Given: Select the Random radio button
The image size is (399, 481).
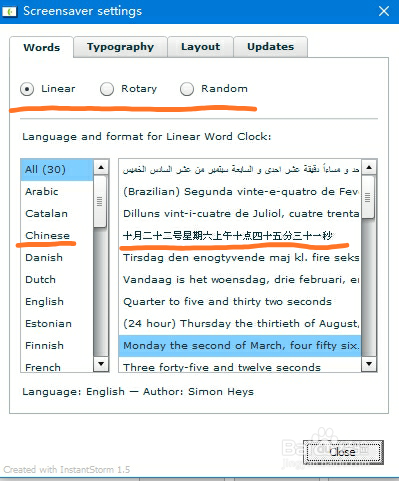Looking at the screenshot, I should click(187, 89).
